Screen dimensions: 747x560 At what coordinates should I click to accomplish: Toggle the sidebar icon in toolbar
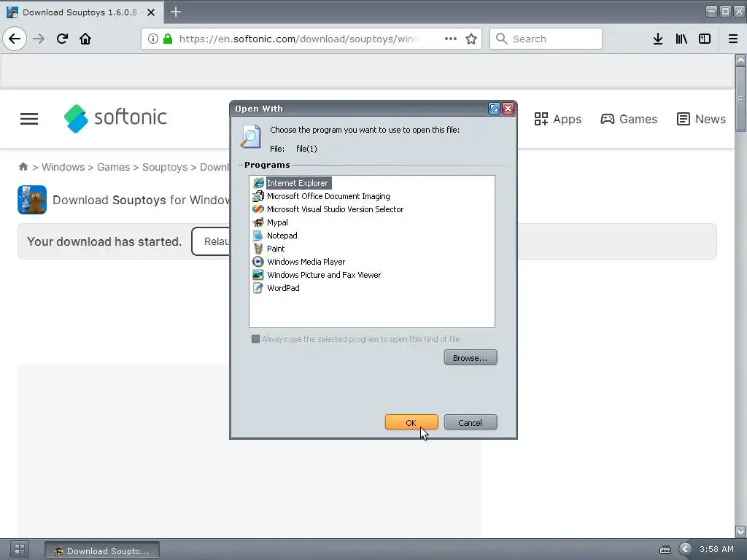[x=705, y=39]
